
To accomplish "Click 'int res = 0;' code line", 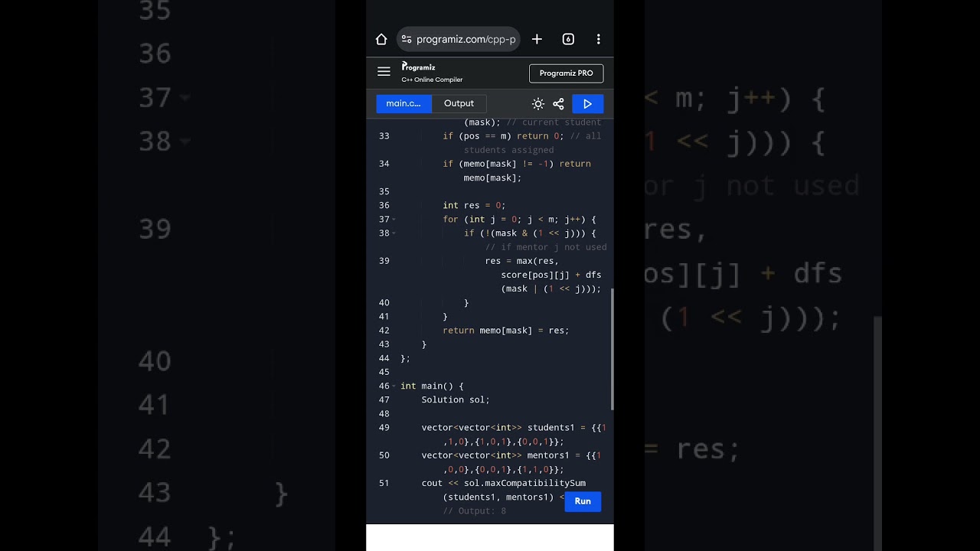I will [x=474, y=205].
